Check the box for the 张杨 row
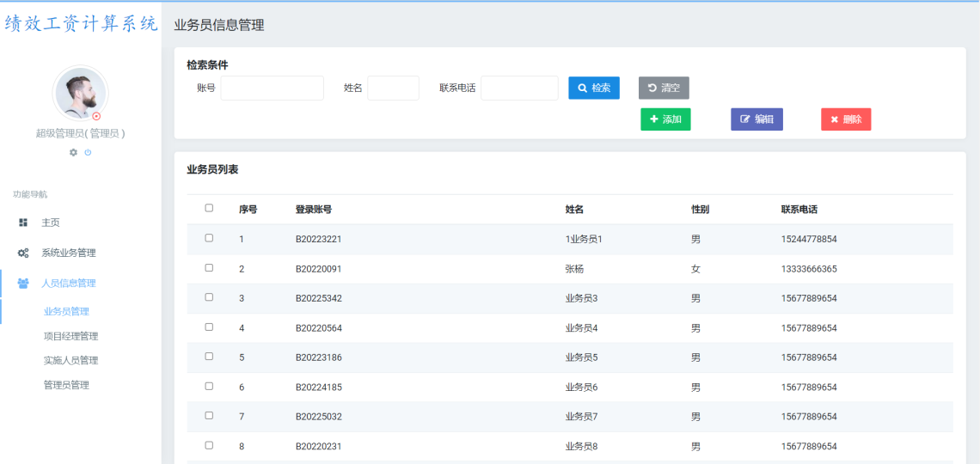 (210, 268)
